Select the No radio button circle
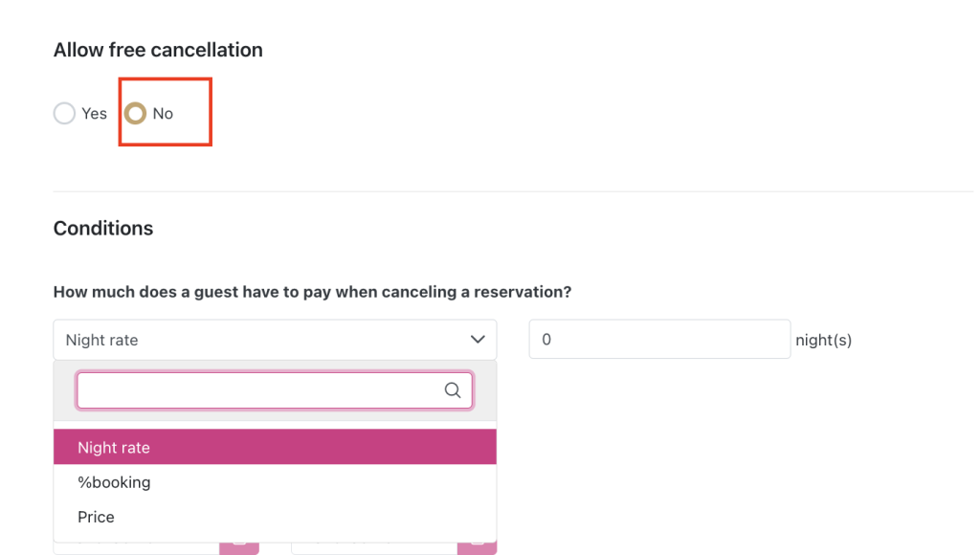Image resolution: width=980 pixels, height=555 pixels. pyautogui.click(x=136, y=114)
